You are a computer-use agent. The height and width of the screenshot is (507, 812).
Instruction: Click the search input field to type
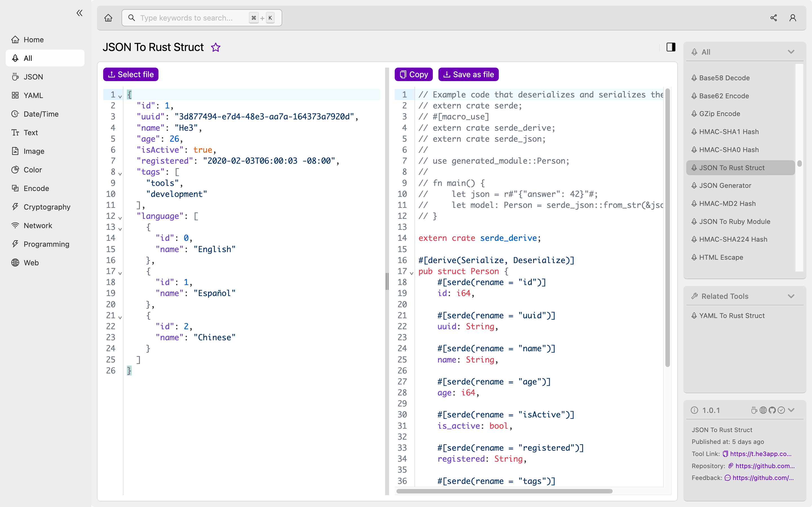[x=200, y=17]
